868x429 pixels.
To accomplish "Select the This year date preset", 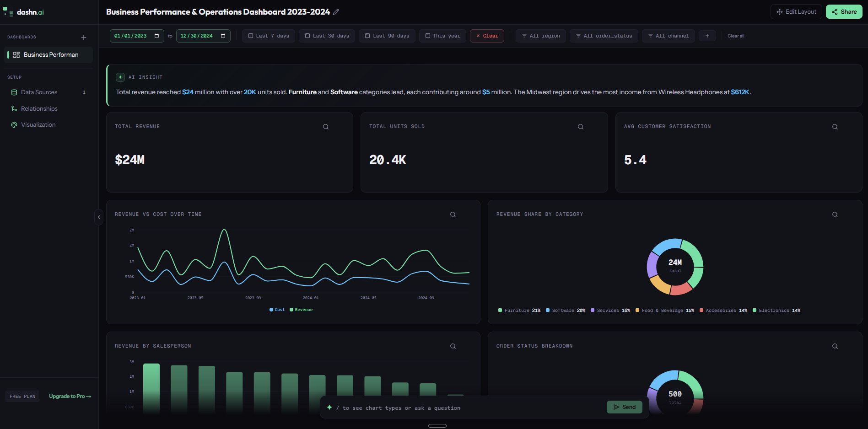I will point(442,36).
